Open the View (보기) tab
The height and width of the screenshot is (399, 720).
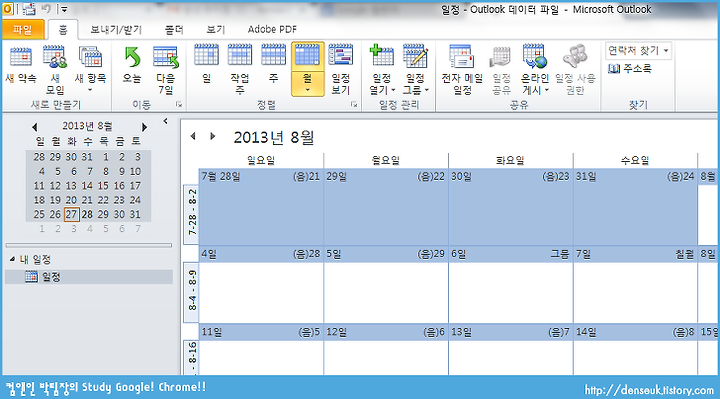[215, 30]
